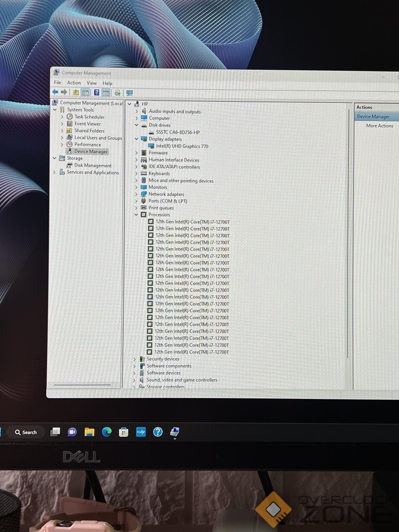Screen dimensions: 399x532
Task: Click the Back arrow toolbar icon
Action: pos(55,92)
